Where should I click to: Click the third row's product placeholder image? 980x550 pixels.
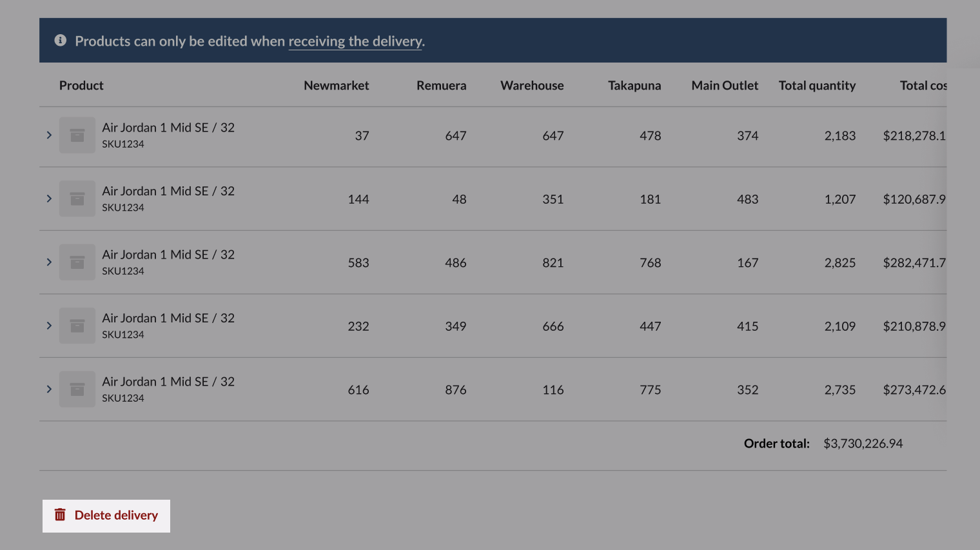click(x=77, y=262)
